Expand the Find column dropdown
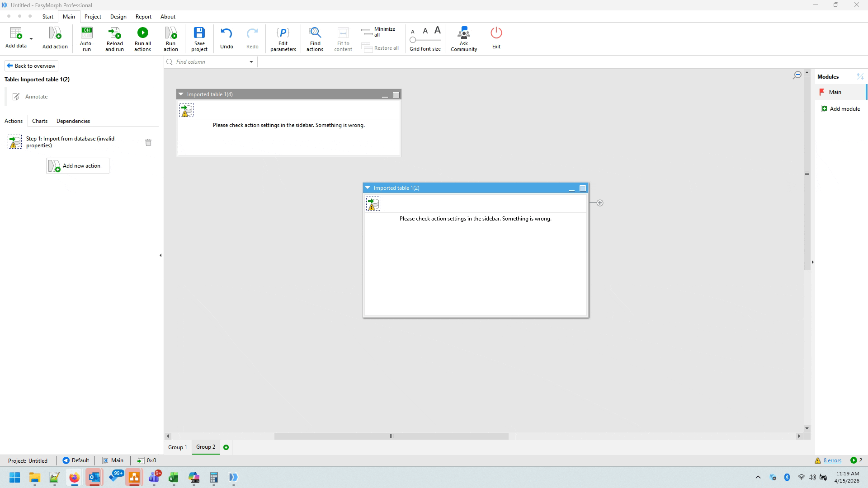868x488 pixels. tap(251, 62)
